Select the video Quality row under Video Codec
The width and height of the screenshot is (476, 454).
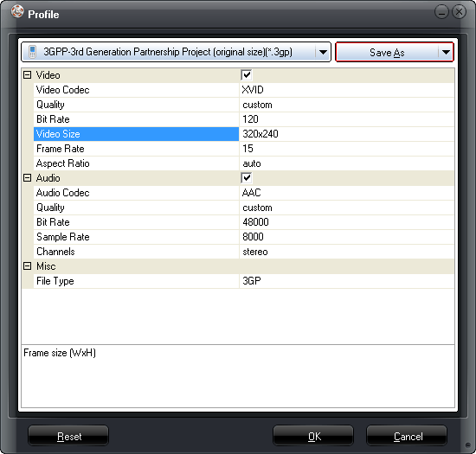[x=244, y=105]
